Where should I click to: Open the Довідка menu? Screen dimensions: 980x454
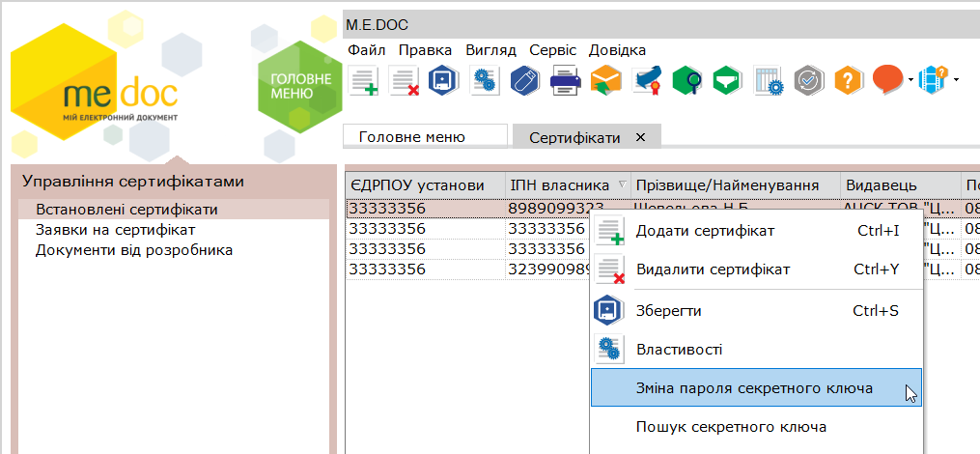617,50
